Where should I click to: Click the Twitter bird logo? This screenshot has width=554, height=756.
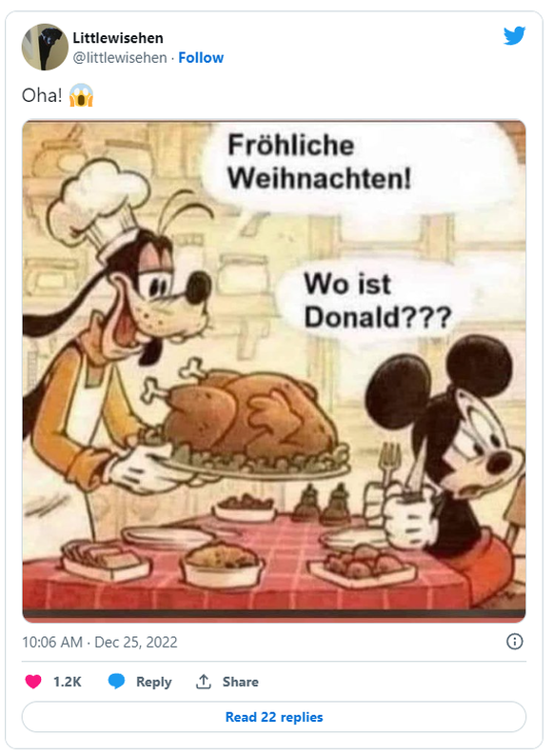pos(514,36)
